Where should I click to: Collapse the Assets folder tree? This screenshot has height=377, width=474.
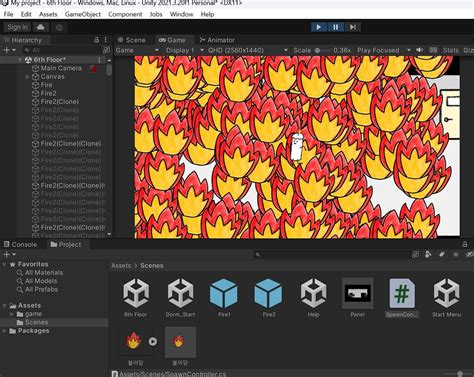tap(5, 306)
